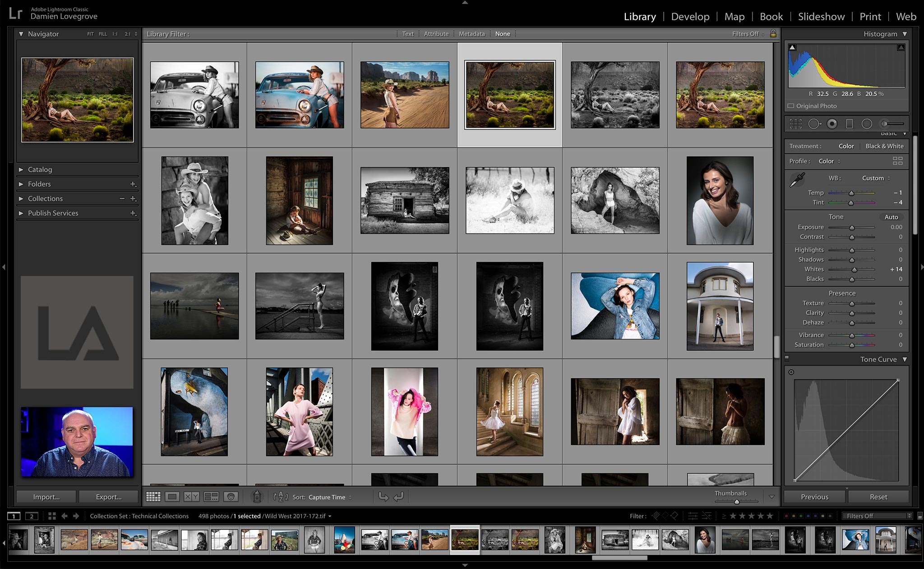The height and width of the screenshot is (569, 924).
Task: Toggle shadow clipping indicator in histogram
Action: (x=792, y=47)
